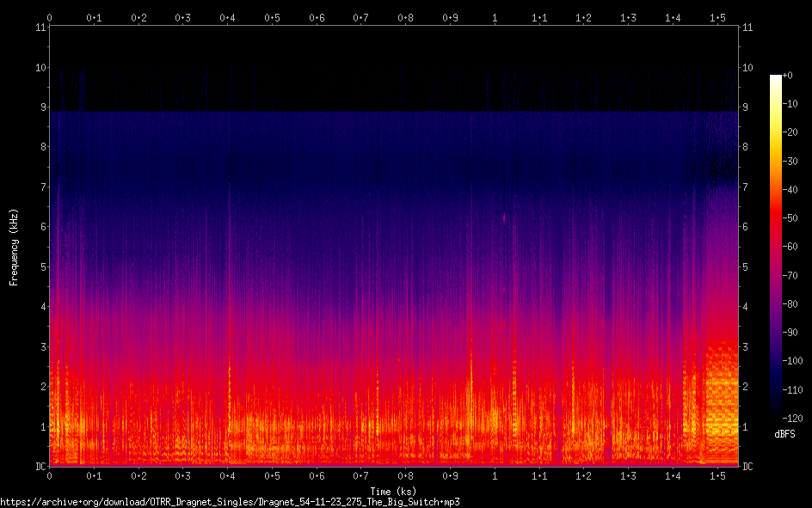Select the 1.5 tick on top time axis

click(x=717, y=17)
